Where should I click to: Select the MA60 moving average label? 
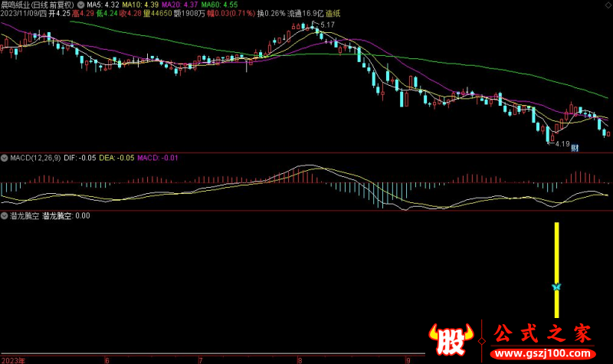215,4
